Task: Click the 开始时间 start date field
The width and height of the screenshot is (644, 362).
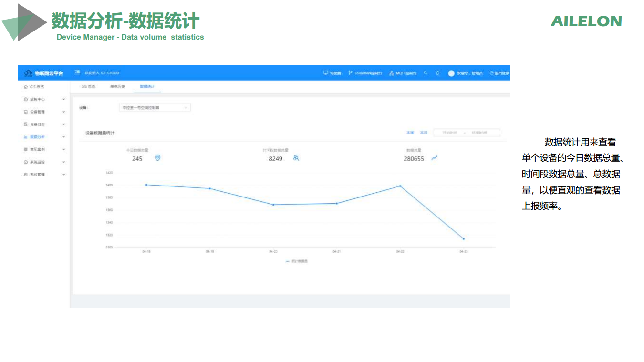Action: [x=450, y=133]
